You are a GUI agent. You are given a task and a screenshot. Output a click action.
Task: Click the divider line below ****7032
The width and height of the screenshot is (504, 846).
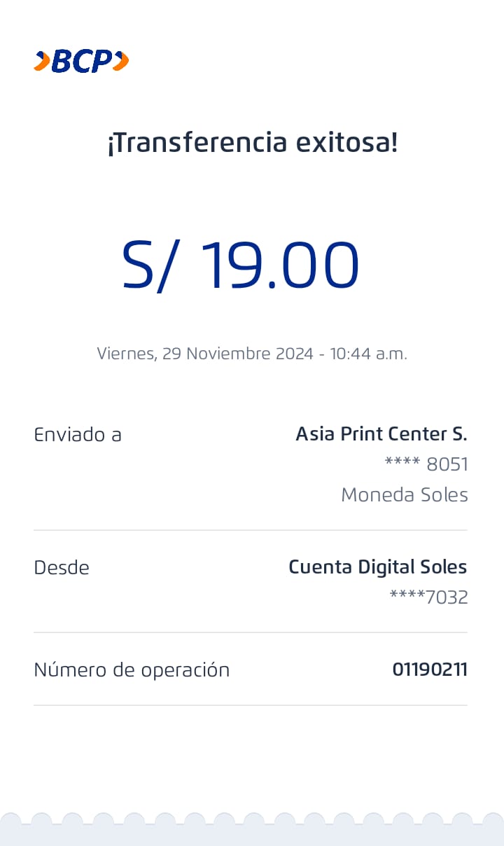(x=251, y=632)
